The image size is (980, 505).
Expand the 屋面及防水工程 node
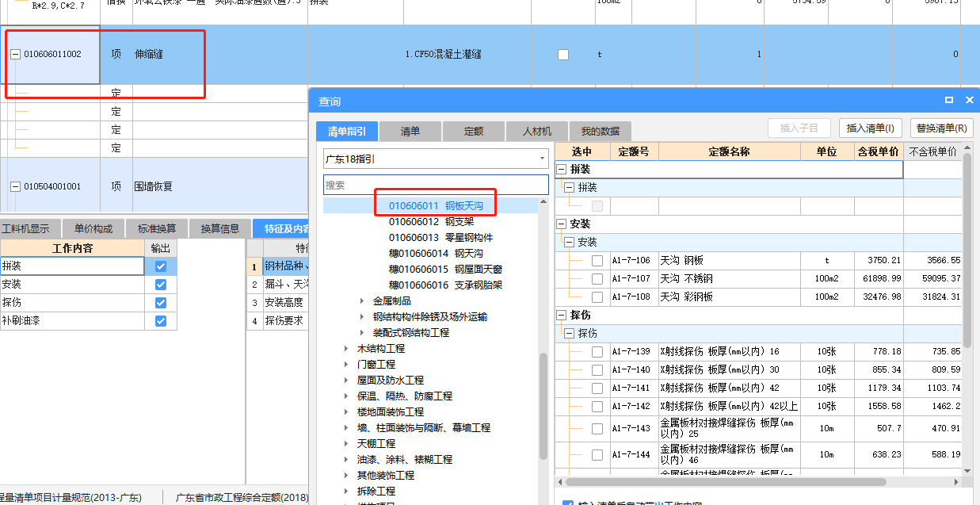point(346,381)
